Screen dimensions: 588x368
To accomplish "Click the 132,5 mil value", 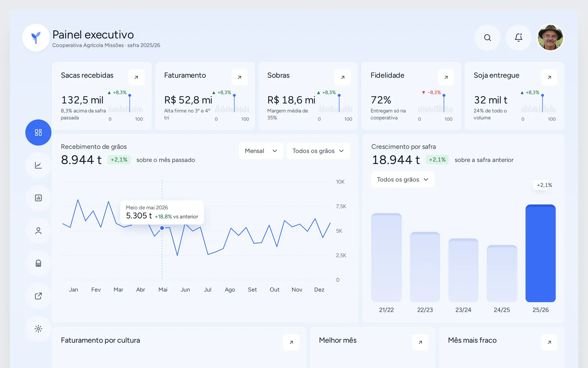I will pyautogui.click(x=82, y=100).
